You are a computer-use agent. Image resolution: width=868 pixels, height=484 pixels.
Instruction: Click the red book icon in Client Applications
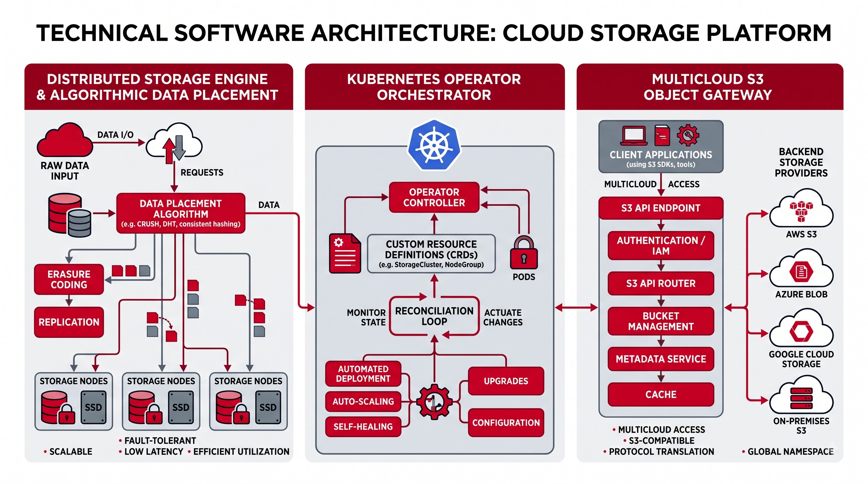coord(662,135)
